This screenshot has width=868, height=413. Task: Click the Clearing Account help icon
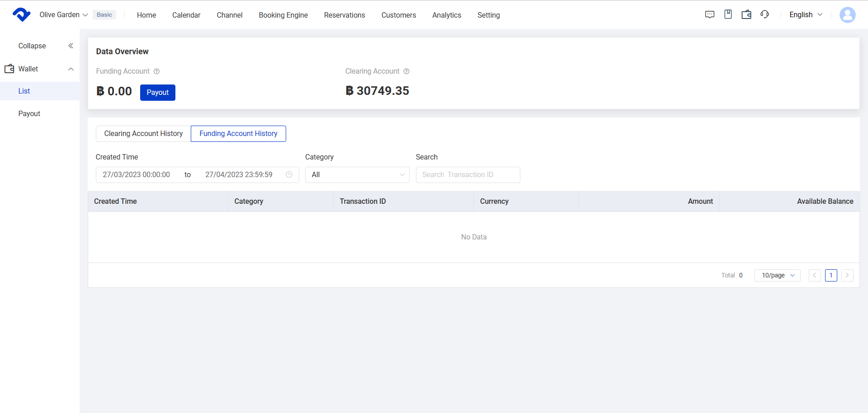tap(406, 71)
